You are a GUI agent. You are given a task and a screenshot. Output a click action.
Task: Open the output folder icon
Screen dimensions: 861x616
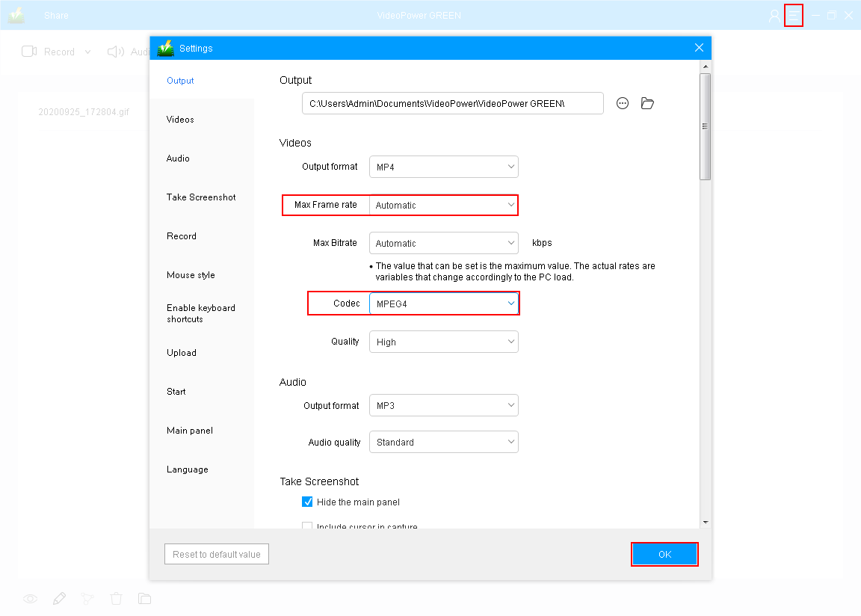click(x=647, y=103)
